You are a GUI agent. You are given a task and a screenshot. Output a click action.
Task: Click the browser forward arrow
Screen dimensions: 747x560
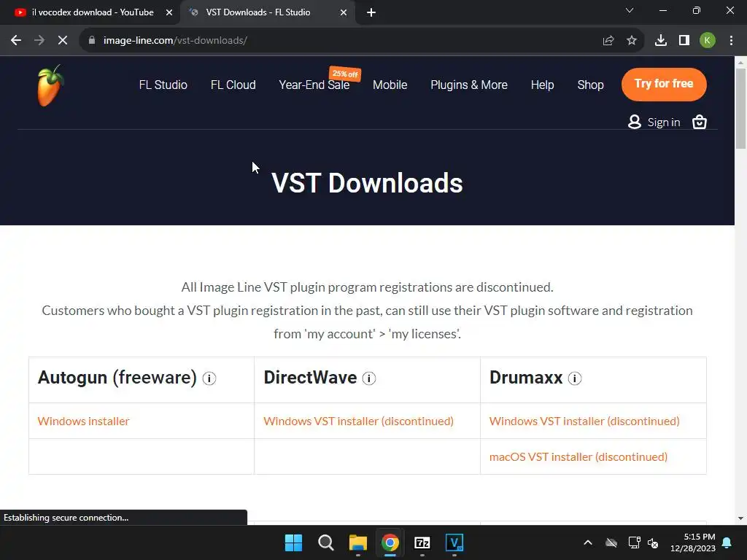39,41
